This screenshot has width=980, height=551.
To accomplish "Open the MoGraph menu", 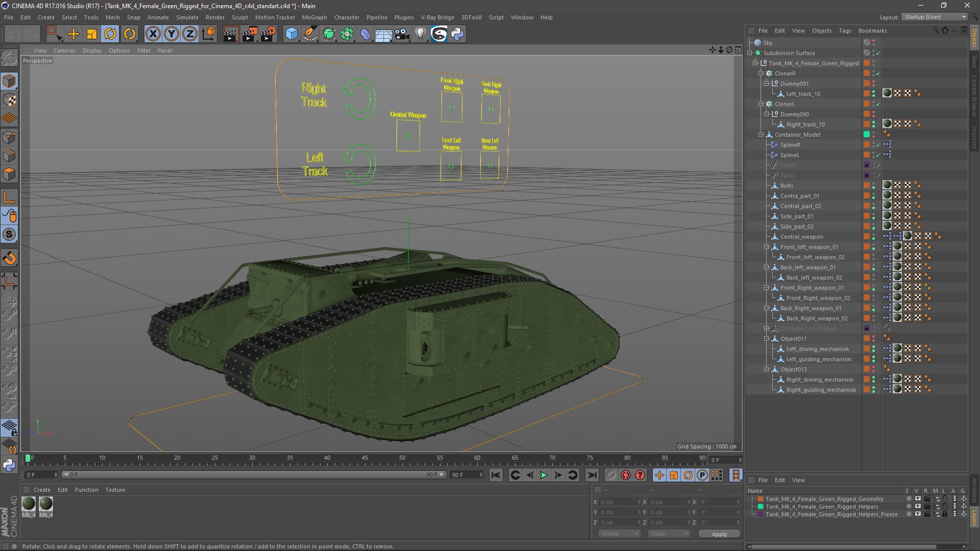I will point(314,17).
